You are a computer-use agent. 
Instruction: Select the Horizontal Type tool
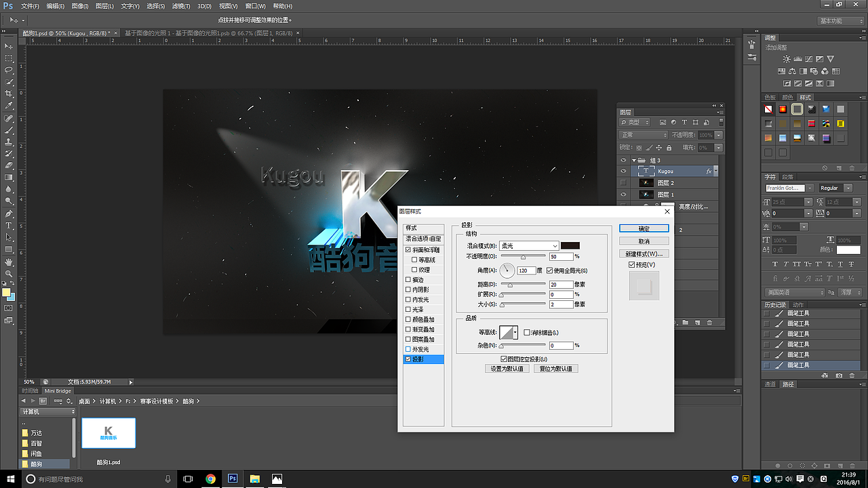point(9,225)
